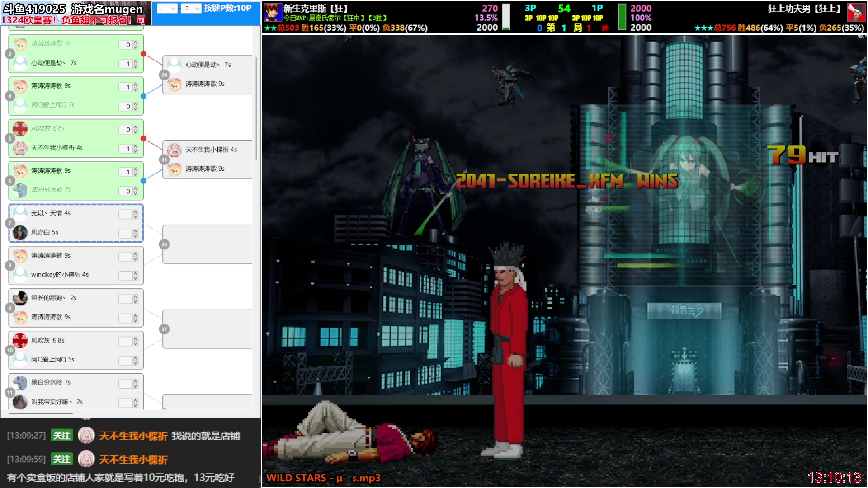Click 涛涛涛涛歌 avatar in match 34
The image size is (868, 488).
pyautogui.click(x=175, y=84)
